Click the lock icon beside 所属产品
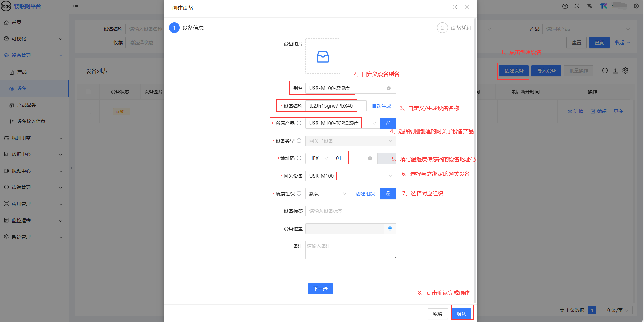The image size is (644, 322). coord(388,123)
